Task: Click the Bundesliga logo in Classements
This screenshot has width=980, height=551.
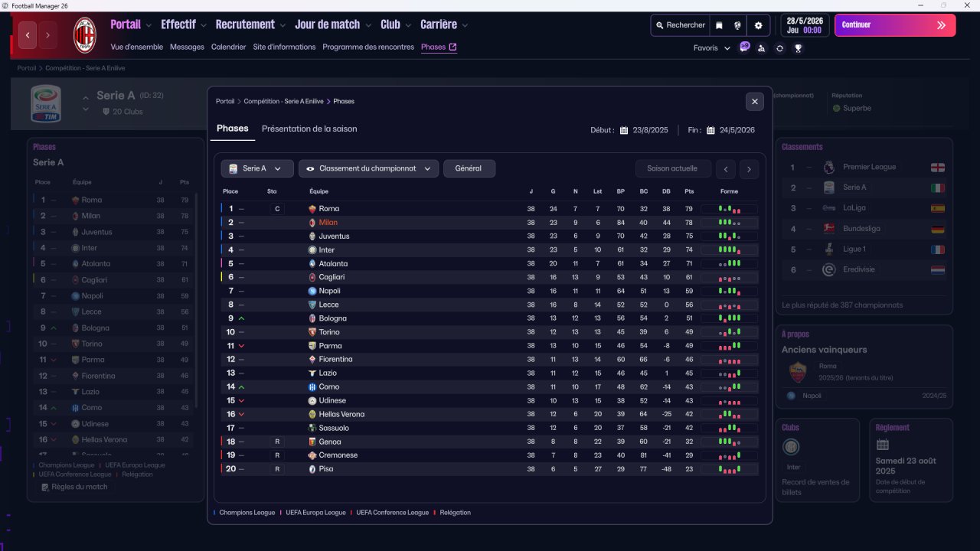Action: 828,229
